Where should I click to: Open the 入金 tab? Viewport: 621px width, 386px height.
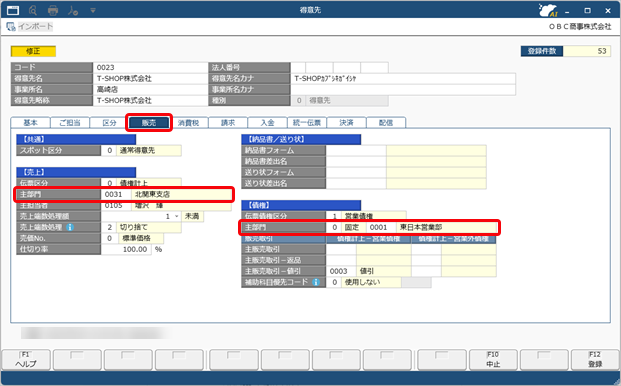(267, 123)
